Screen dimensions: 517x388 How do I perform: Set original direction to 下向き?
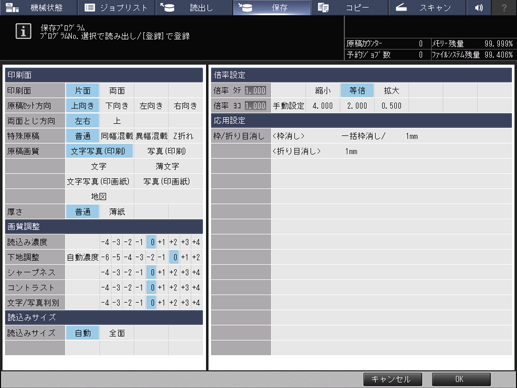tap(117, 106)
